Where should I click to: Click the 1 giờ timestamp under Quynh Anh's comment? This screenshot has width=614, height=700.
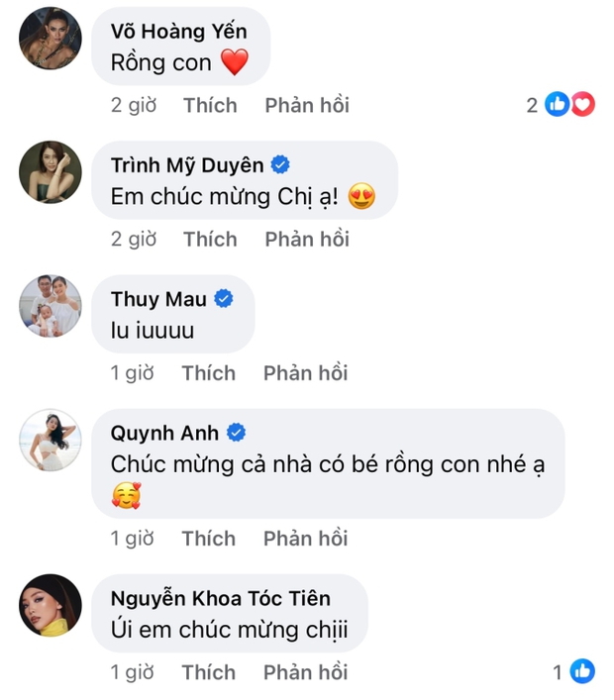point(134,538)
